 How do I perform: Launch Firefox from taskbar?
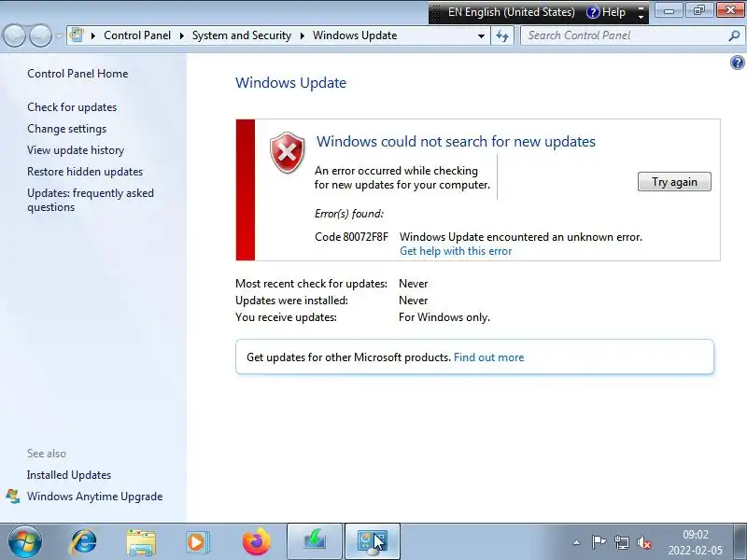(x=256, y=542)
